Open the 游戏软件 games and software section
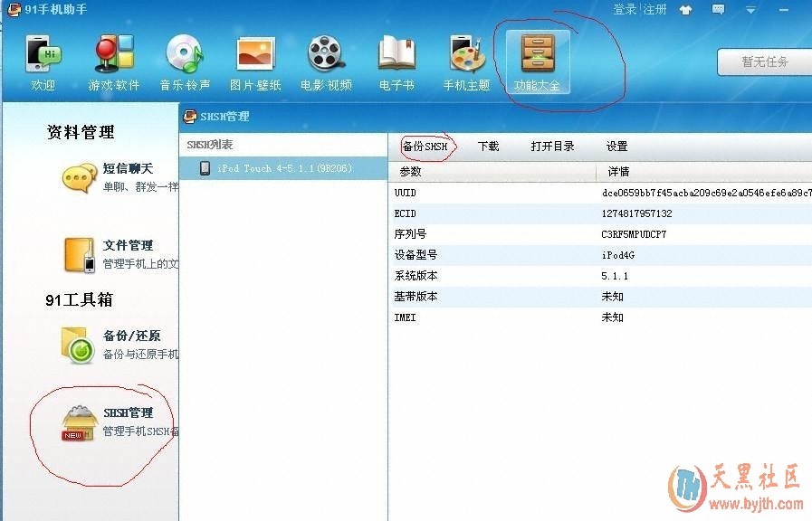This screenshot has width=812, height=521. (114, 62)
